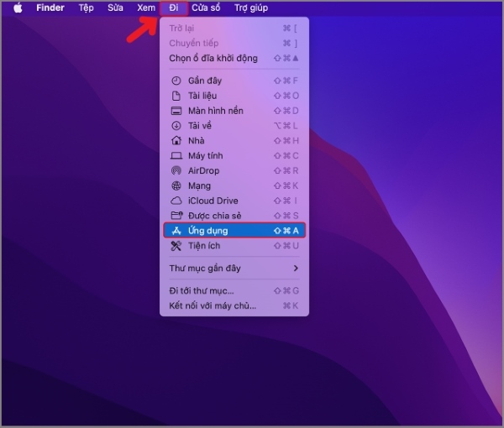This screenshot has width=504, height=428.
Task: Select Kết nối với máy chủ… option
Action: point(213,305)
